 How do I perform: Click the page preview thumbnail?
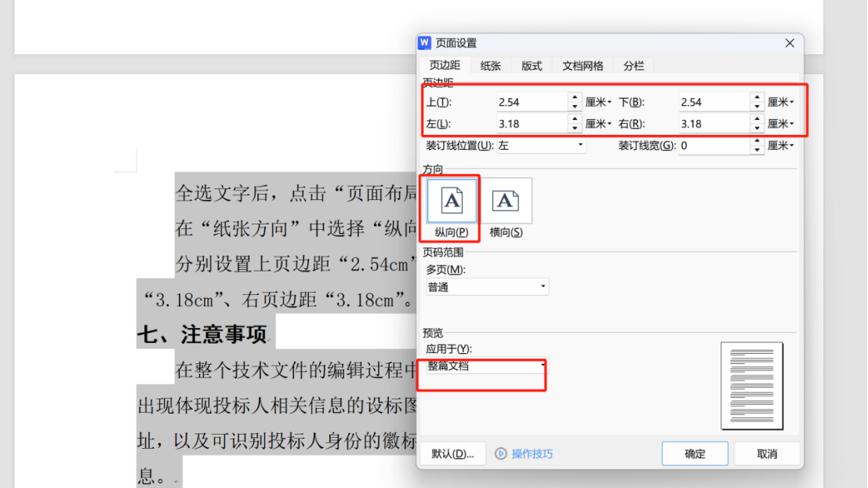pos(751,385)
